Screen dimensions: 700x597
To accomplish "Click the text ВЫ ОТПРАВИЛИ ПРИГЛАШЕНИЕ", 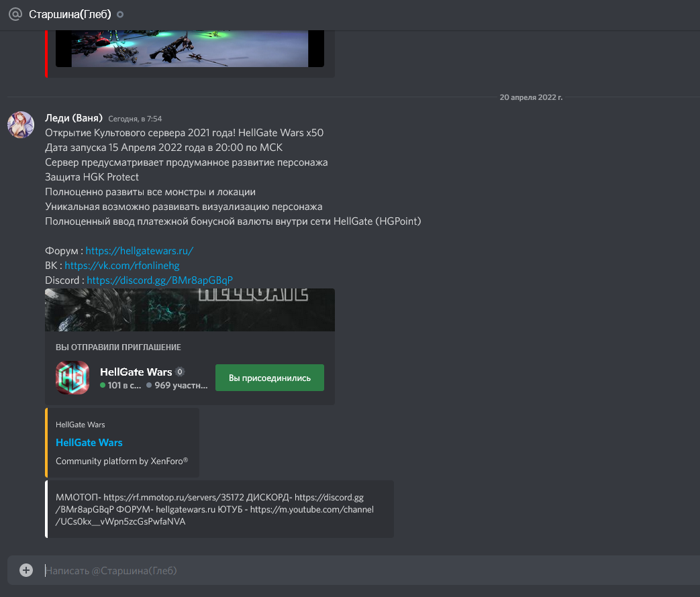I will tap(118, 347).
